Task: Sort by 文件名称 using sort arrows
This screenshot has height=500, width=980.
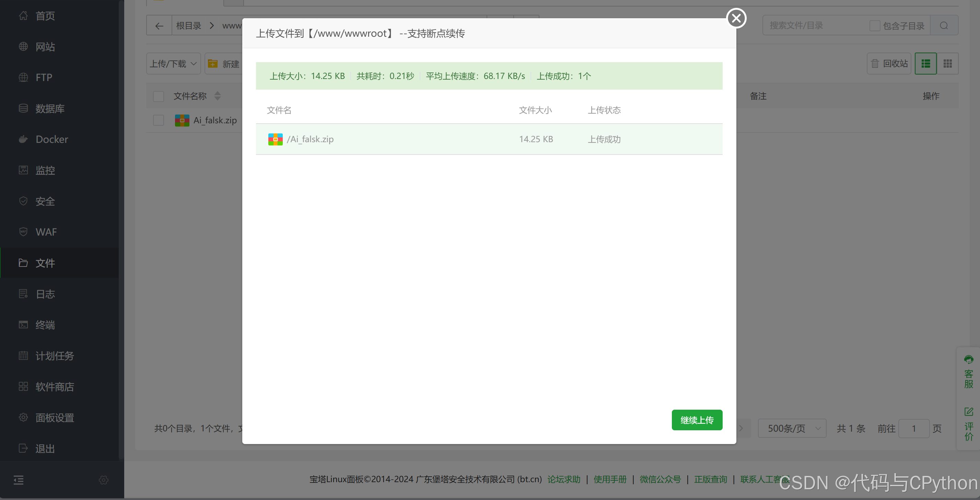Action: (x=217, y=96)
